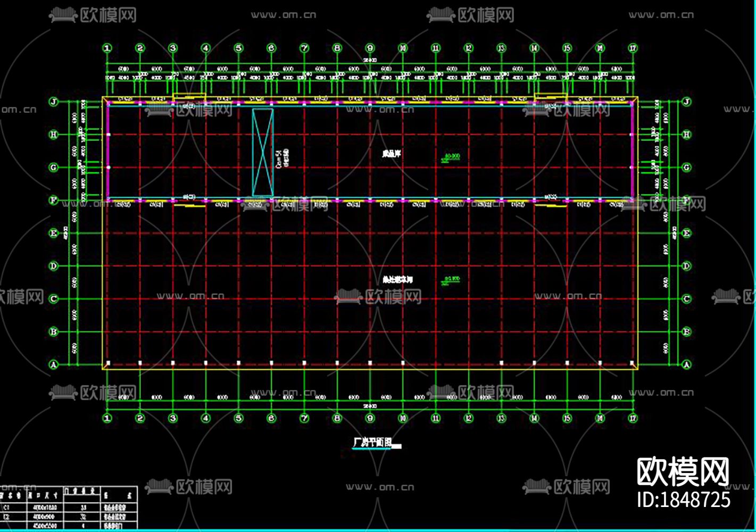This screenshot has width=756, height=532.
Task: Click right axis bubble D
Action: [686, 266]
